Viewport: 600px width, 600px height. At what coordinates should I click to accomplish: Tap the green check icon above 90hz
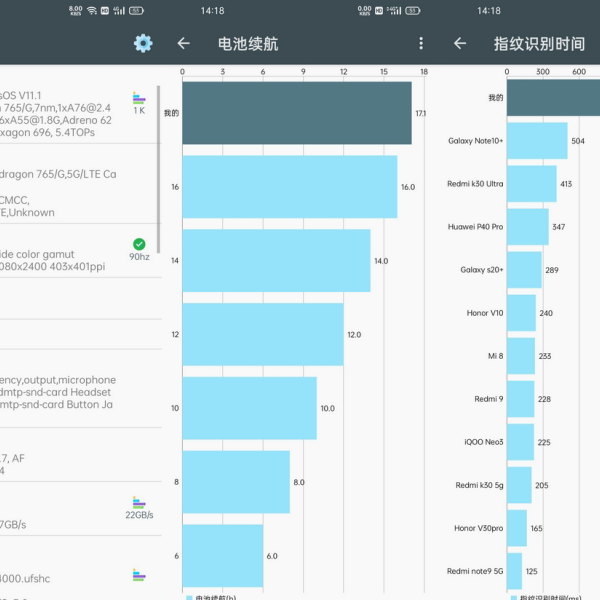[139, 244]
